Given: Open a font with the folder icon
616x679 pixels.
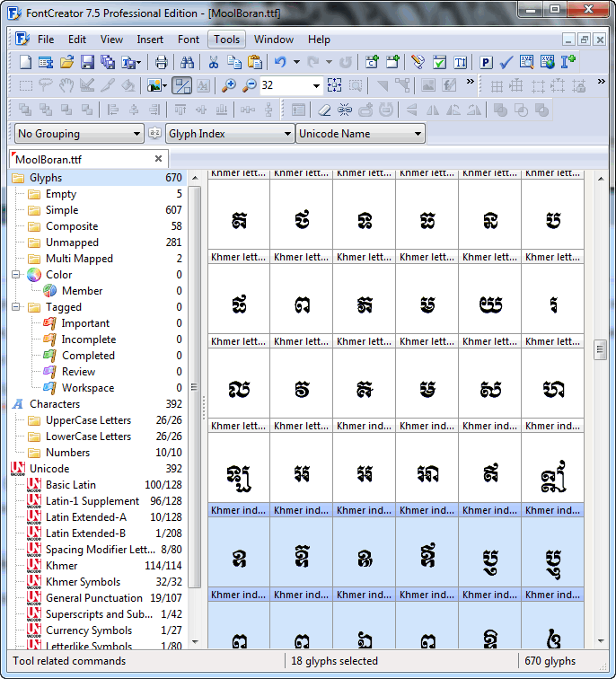Looking at the screenshot, I should point(66,62).
